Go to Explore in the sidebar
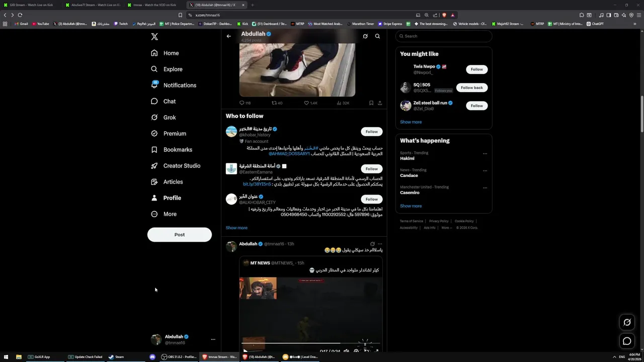The image size is (644, 362). coord(167,69)
